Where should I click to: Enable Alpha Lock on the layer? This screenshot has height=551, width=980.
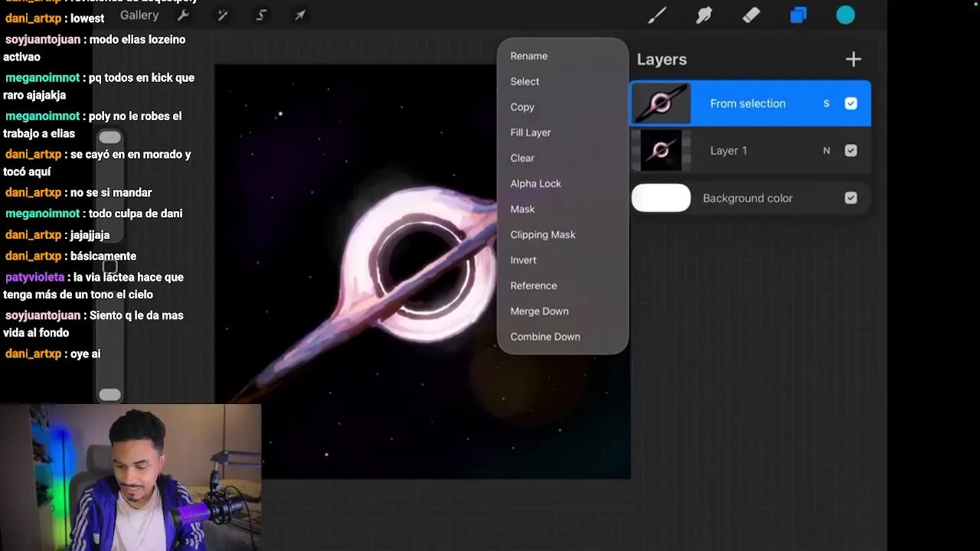tap(535, 184)
